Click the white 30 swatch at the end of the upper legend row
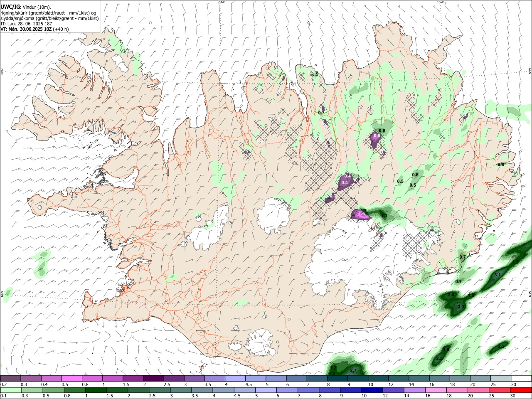Viewport: 532px width, 399px height. [521, 378]
